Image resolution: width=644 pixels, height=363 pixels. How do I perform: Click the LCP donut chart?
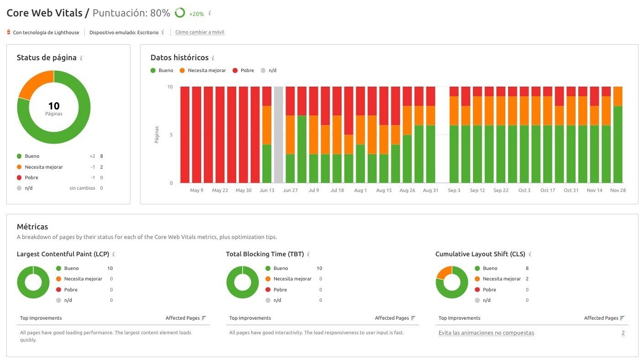[33, 282]
